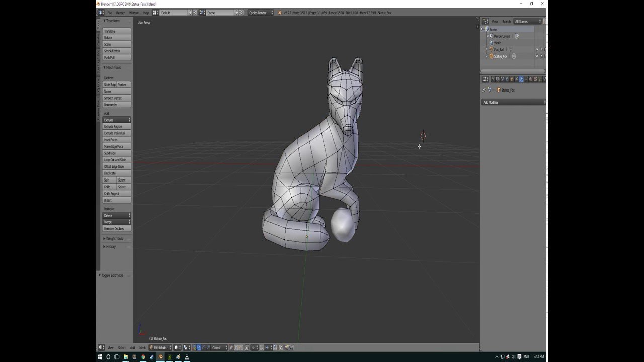The width and height of the screenshot is (644, 362).
Task: Select Vertex select mode icon
Action: (x=231, y=348)
